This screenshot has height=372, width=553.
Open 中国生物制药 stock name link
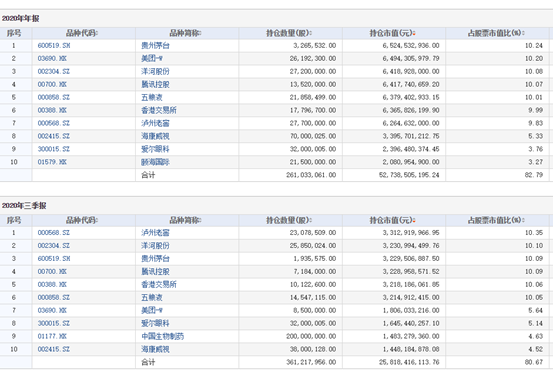163,336
